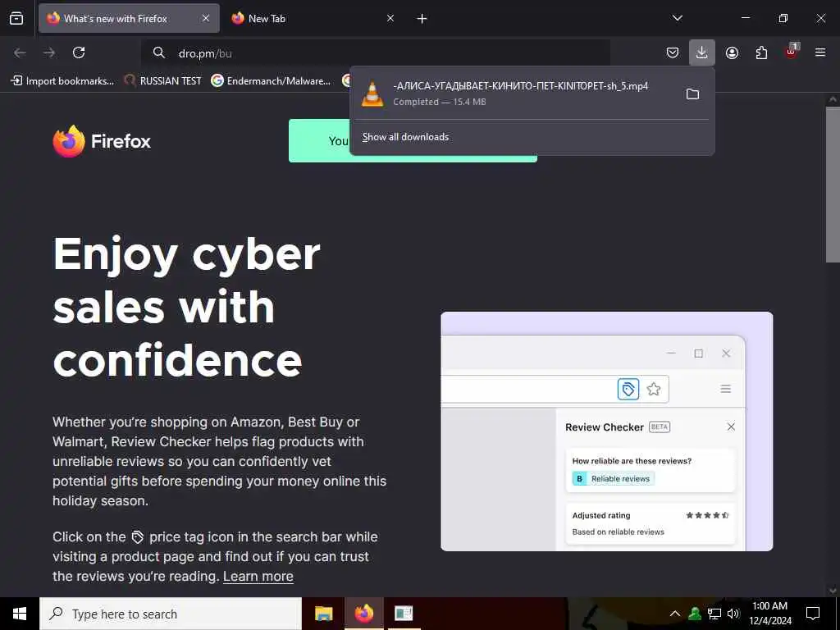Open the clock showing 1:00 AM
840x630 pixels.
click(x=769, y=614)
